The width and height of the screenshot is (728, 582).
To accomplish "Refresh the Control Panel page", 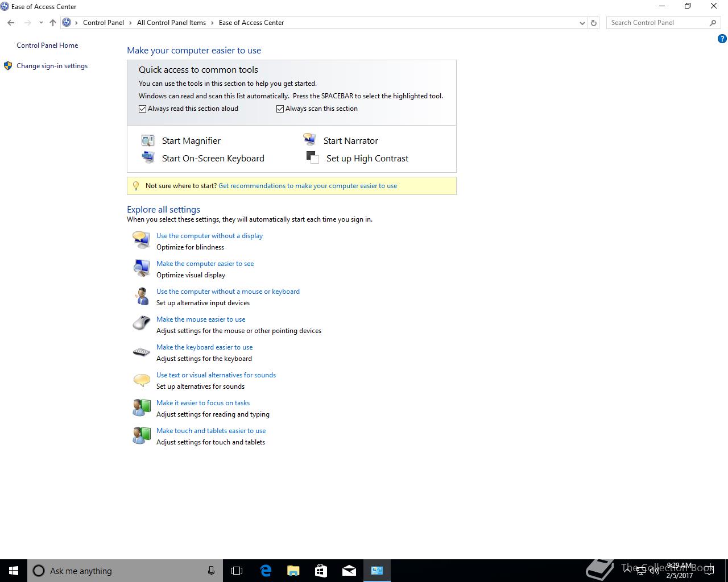I will click(x=594, y=23).
